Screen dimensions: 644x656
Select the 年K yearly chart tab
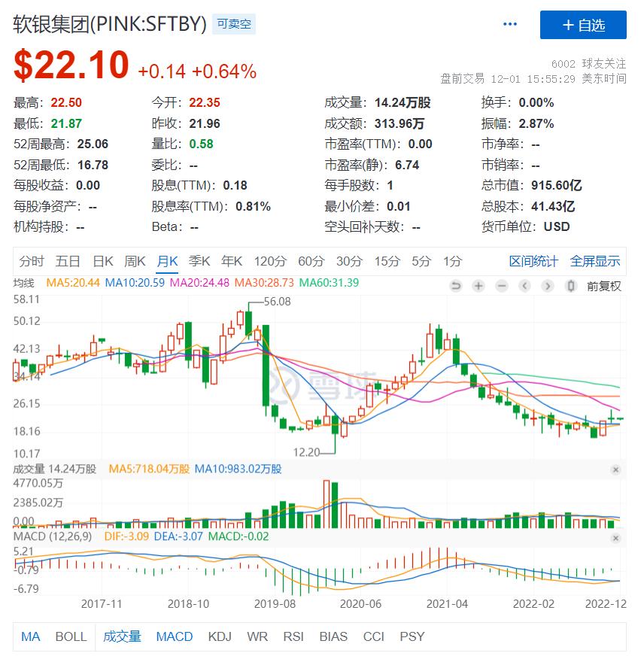232,262
